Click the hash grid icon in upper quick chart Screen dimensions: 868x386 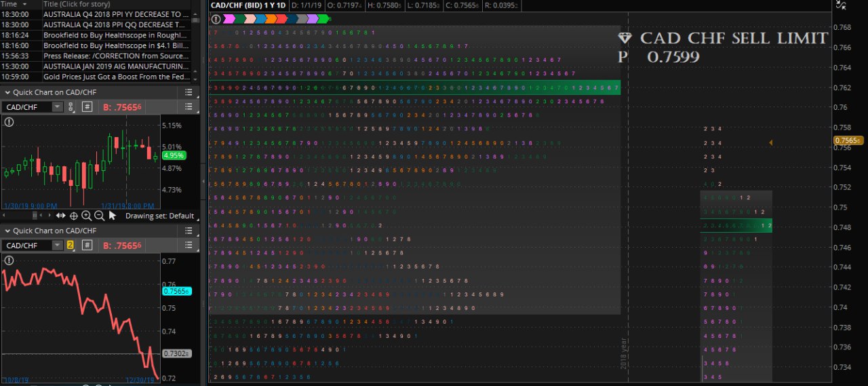point(87,107)
